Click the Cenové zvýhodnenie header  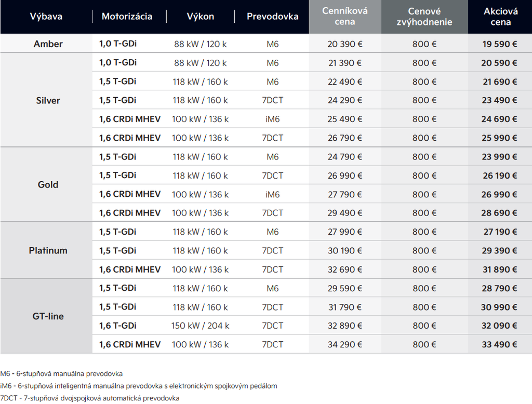click(x=424, y=17)
